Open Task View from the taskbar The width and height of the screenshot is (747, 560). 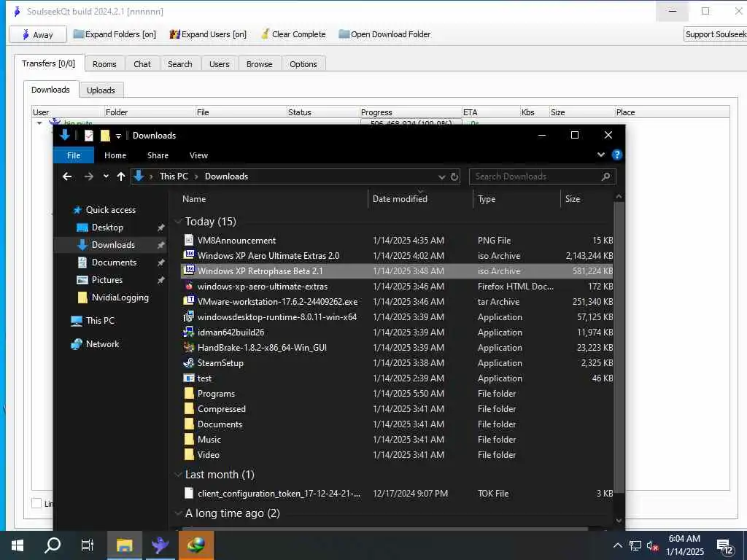(88, 545)
